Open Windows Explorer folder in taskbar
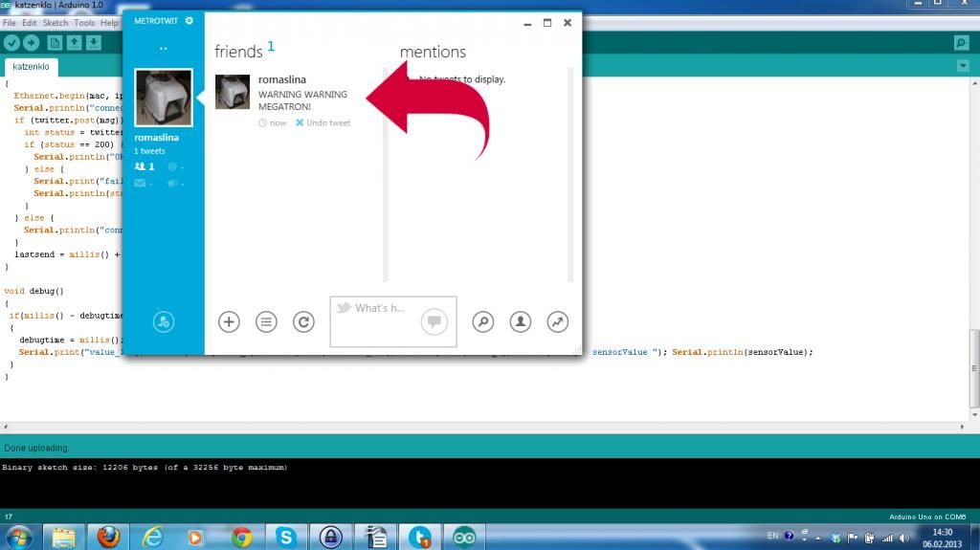 coord(64,537)
